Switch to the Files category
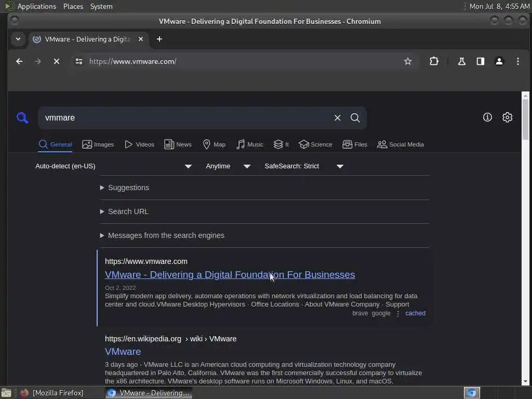The height and width of the screenshot is (399, 532). 354,144
